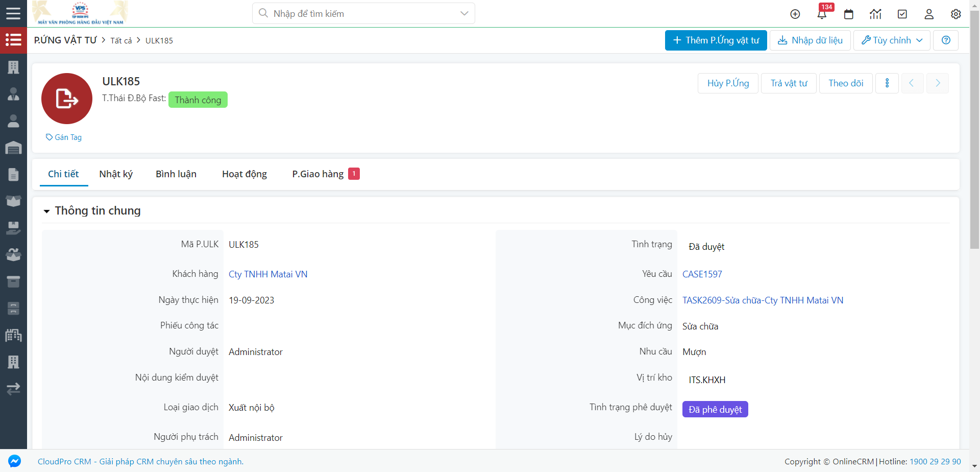The image size is (980, 472).
Task: Click Nhập dữ liệu button
Action: pyautogui.click(x=810, y=40)
